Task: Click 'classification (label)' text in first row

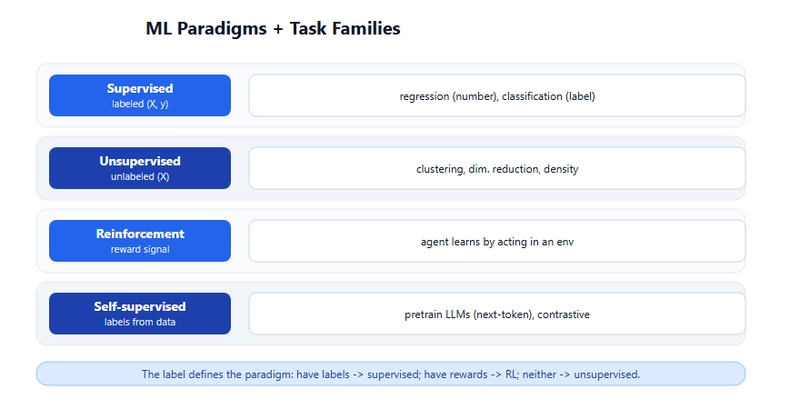Action: coord(548,96)
